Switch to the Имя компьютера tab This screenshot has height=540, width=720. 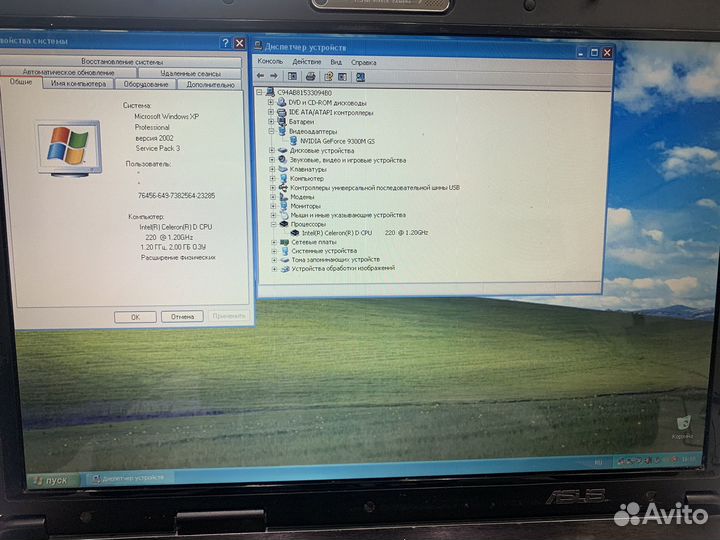coord(79,84)
